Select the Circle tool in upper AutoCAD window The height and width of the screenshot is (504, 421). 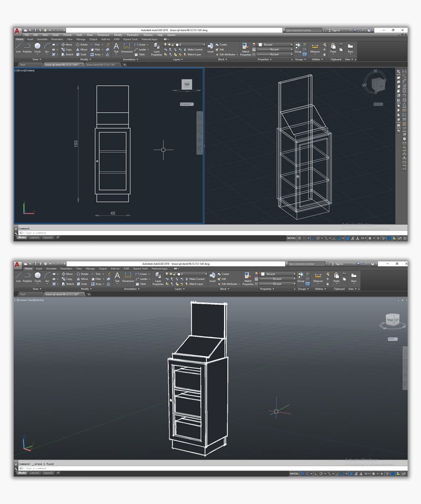38,47
